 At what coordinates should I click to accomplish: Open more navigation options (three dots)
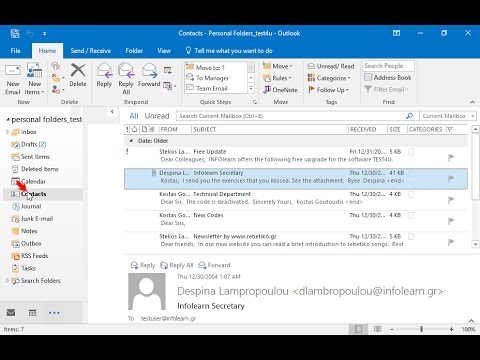(54, 313)
